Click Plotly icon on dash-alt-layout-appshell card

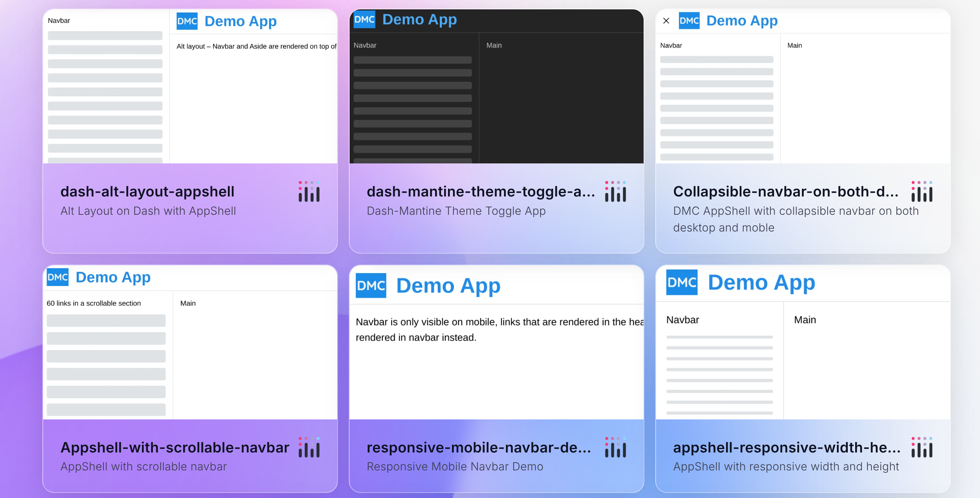[309, 191]
